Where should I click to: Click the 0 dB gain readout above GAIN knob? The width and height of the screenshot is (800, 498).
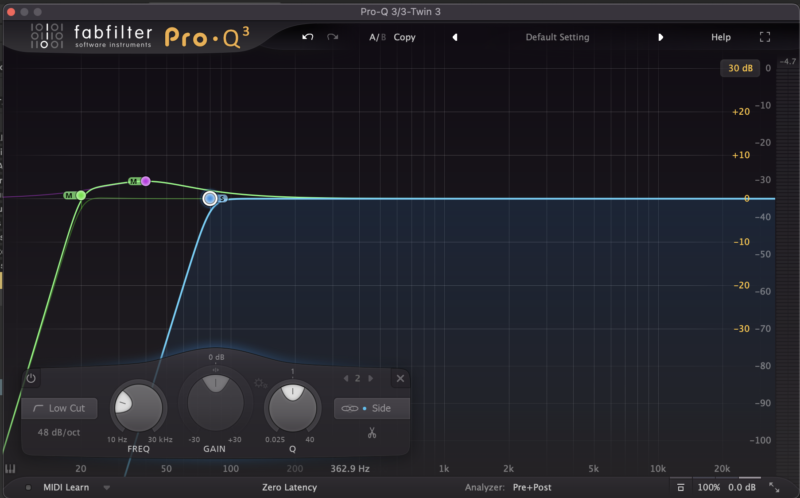pos(216,357)
